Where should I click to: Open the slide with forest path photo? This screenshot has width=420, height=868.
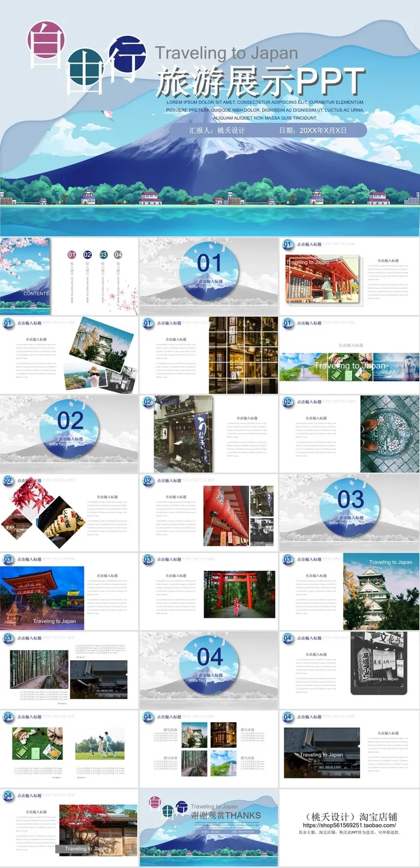point(69,670)
